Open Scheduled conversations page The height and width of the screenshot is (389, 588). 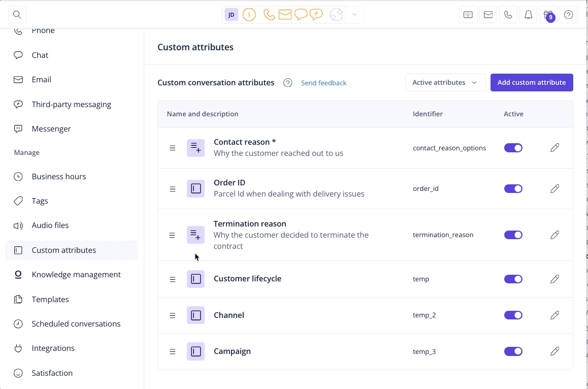(x=72, y=323)
